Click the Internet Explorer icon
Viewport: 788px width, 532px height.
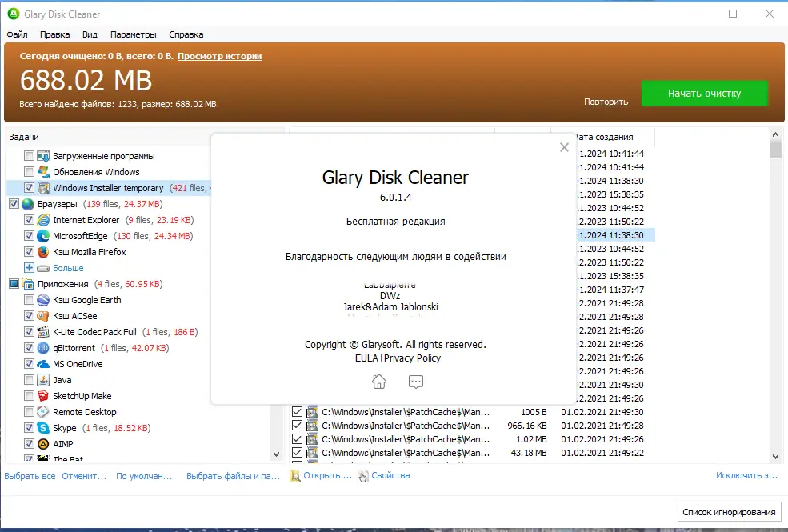(x=43, y=220)
